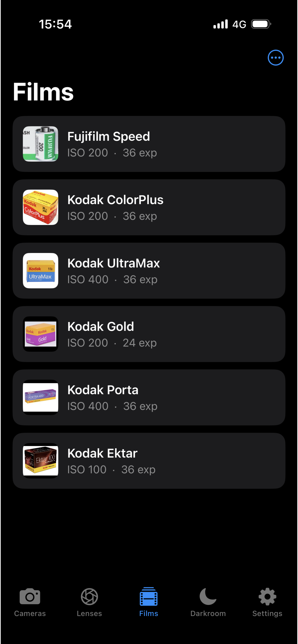Select the Kodak UltraMax film row
This screenshot has width=298, height=644.
tap(149, 270)
